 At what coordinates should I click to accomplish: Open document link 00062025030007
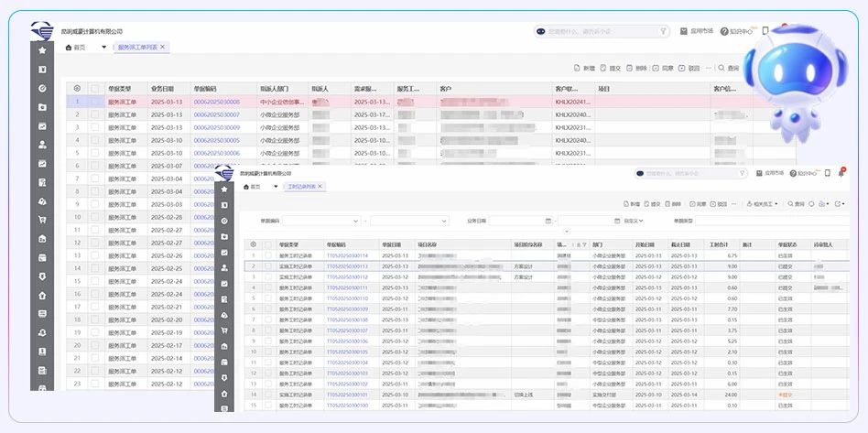pyautogui.click(x=216, y=114)
